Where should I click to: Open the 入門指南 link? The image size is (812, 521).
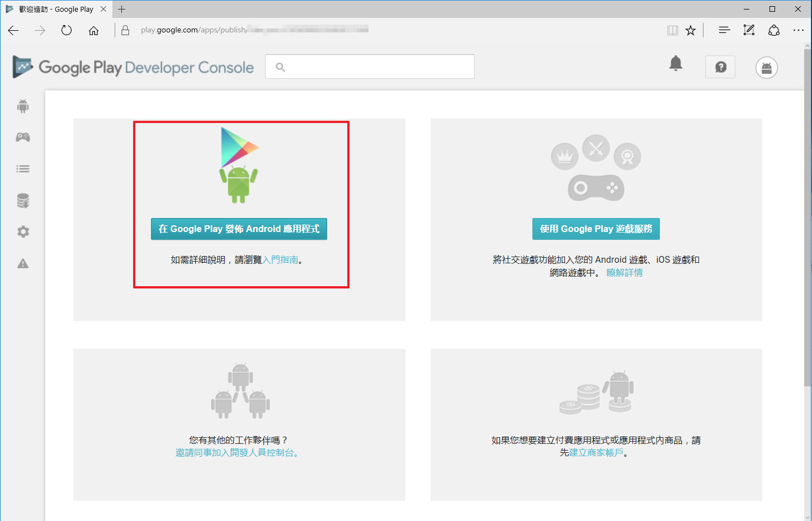point(280,259)
